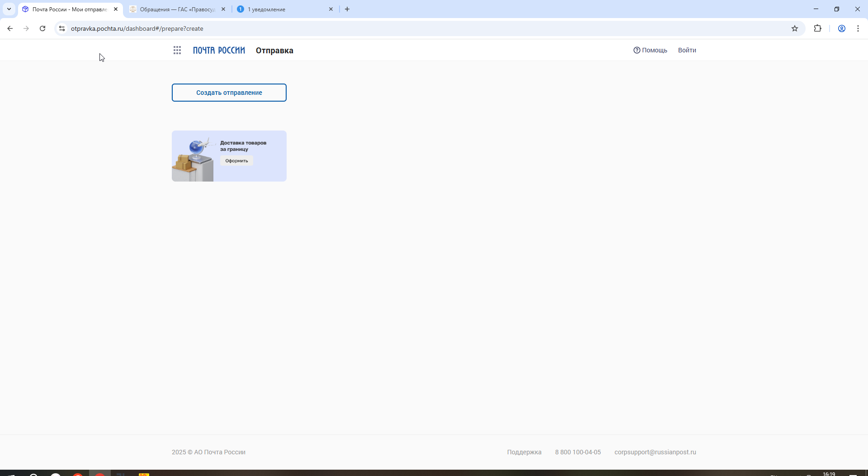Click the corpsupport@russianpost.ru email link
This screenshot has width=868, height=476.
point(655,452)
